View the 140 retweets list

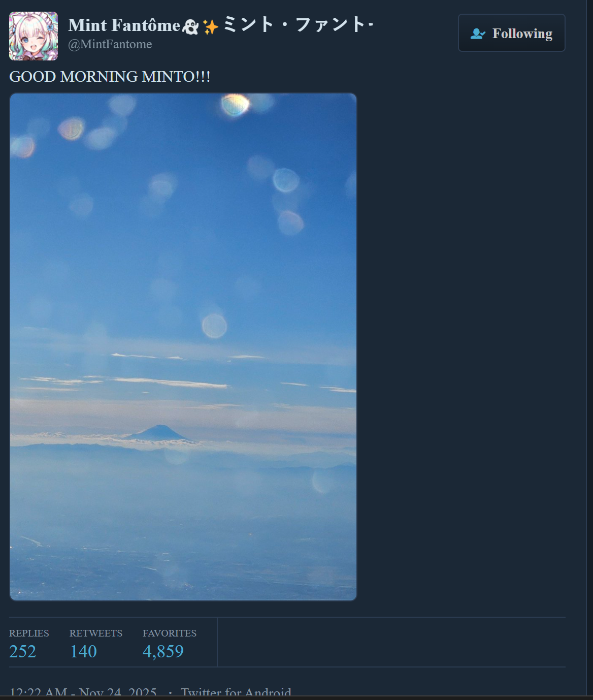point(83,651)
